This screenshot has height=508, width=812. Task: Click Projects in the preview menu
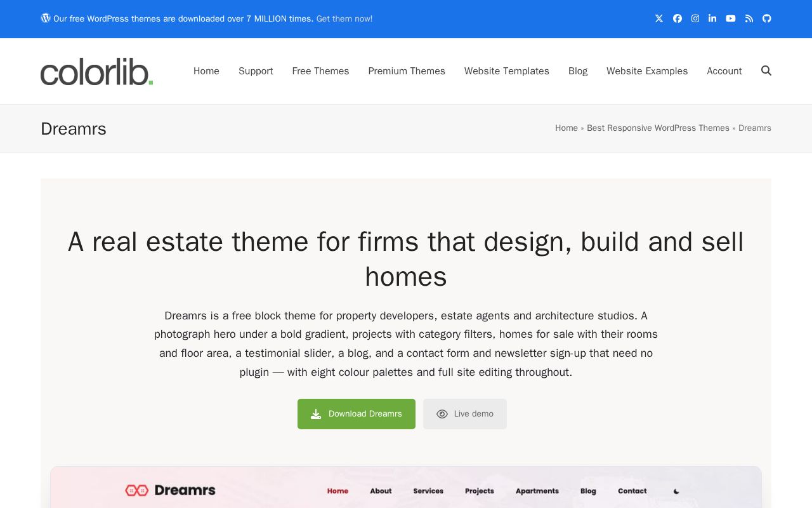(x=480, y=491)
